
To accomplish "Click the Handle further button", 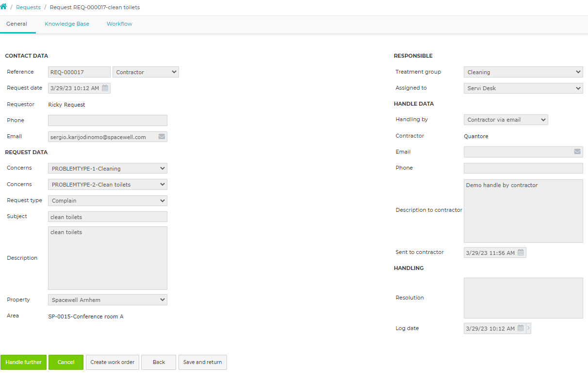I will (23, 362).
